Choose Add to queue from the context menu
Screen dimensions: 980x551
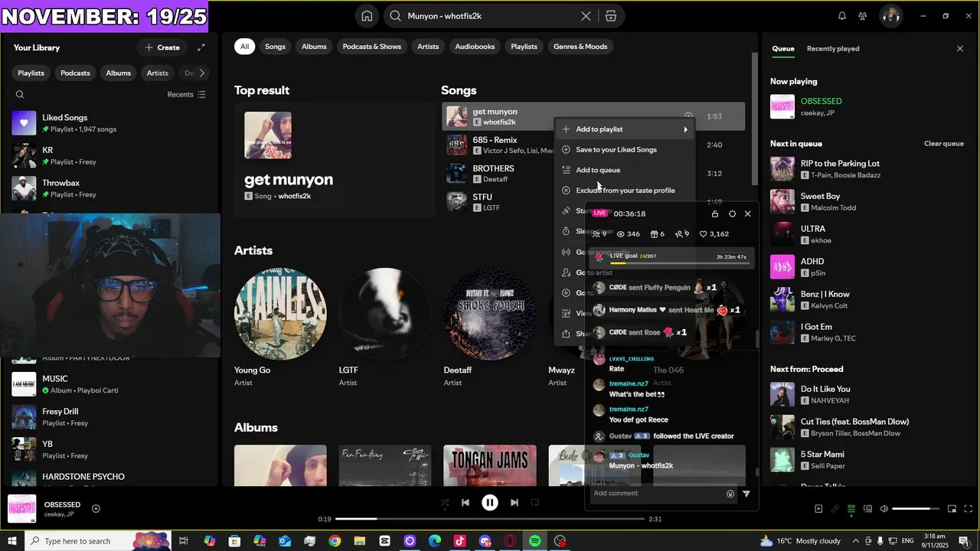(625, 170)
